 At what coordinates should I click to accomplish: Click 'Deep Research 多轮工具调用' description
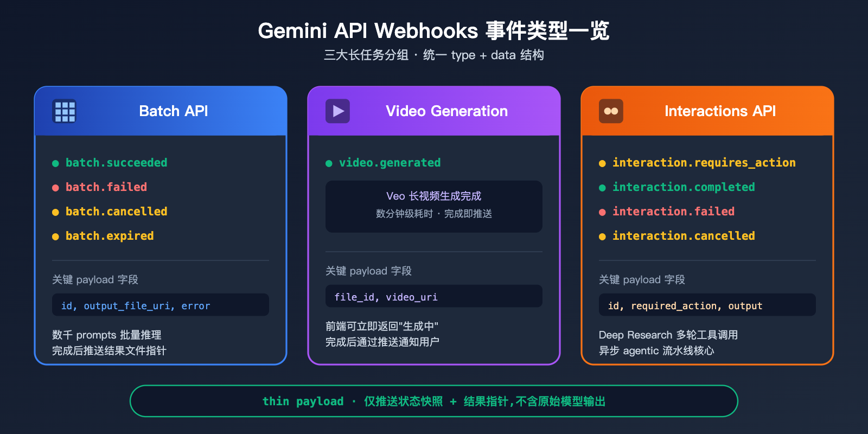coord(668,335)
